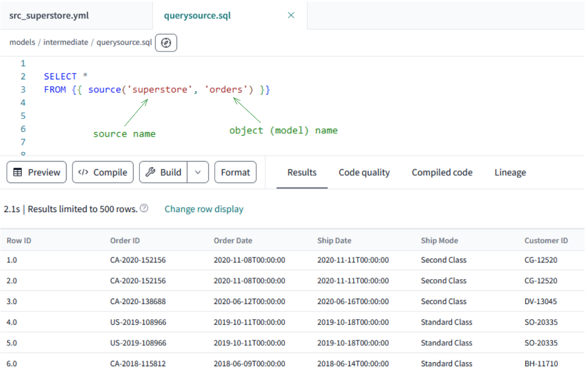Click the compass icon beside the file path

[x=166, y=43]
